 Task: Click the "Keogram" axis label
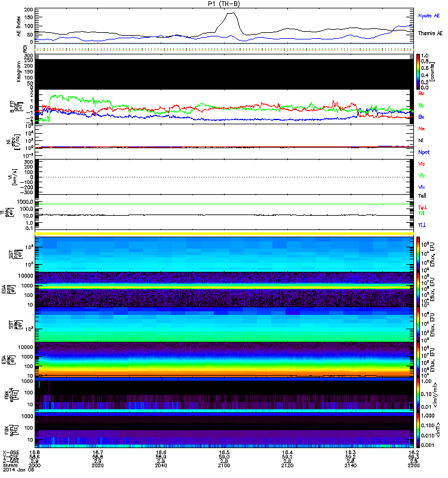(x=19, y=72)
